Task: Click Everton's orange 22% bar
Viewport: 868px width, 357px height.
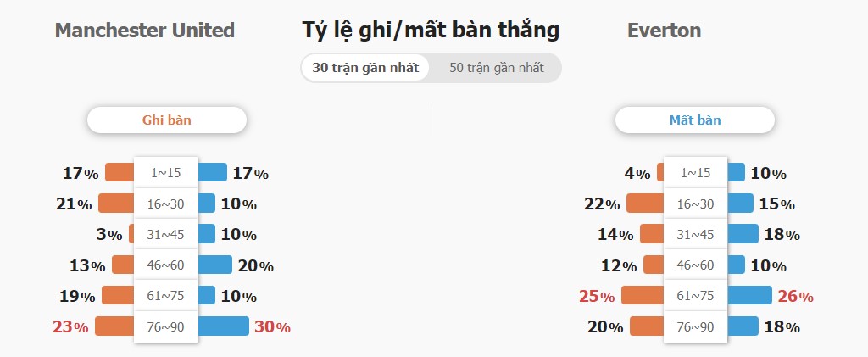Action: point(645,204)
